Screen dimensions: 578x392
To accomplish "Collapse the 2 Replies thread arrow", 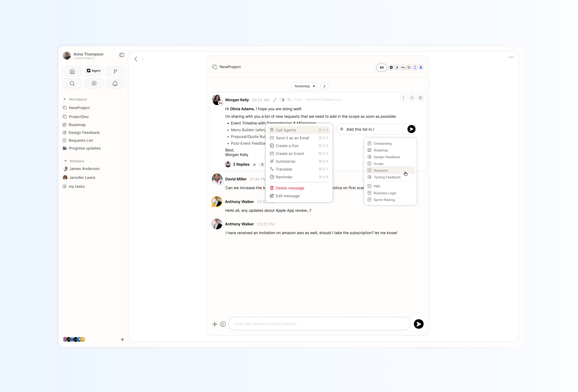I will [x=254, y=164].
